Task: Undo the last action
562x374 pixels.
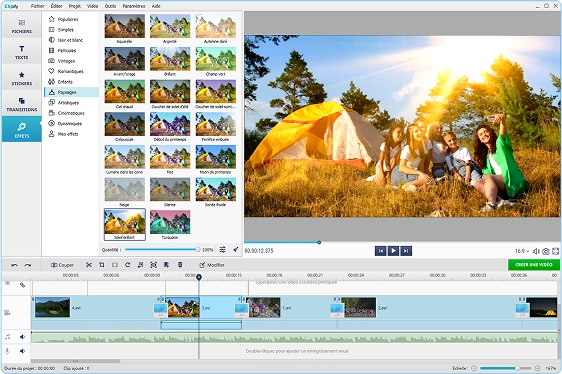Action: (x=14, y=265)
